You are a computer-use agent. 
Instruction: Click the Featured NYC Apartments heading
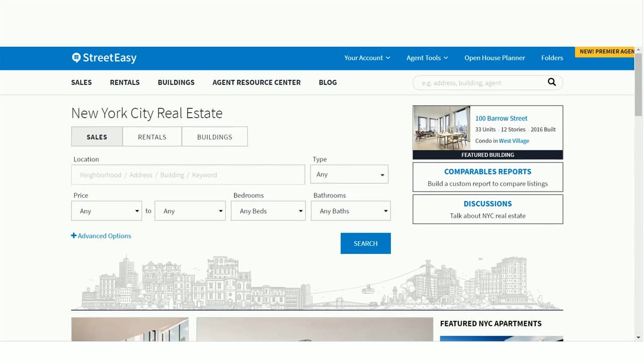coord(491,324)
